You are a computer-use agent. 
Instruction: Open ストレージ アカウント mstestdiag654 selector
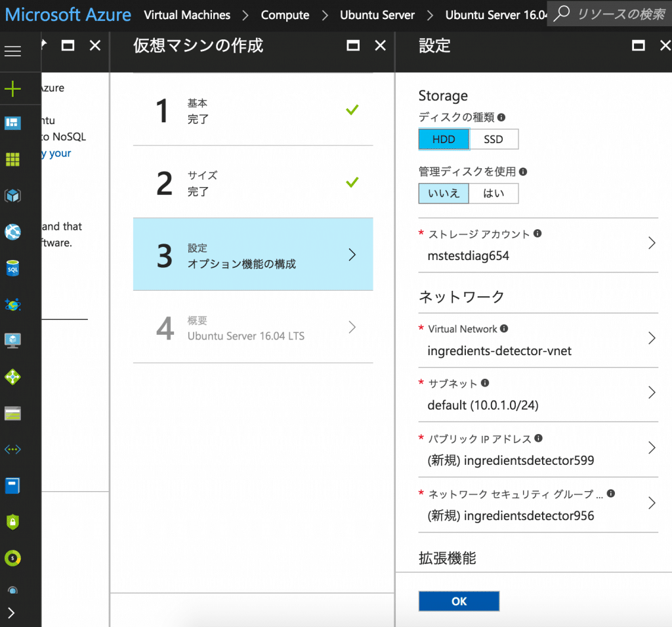(x=538, y=245)
